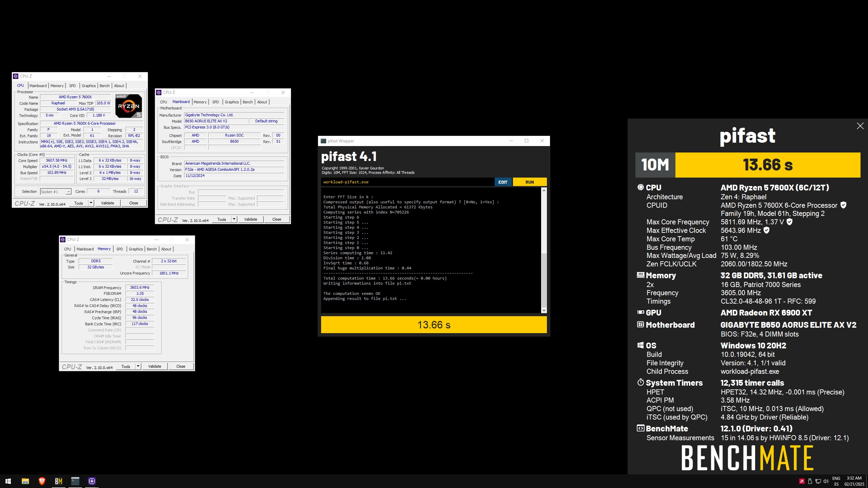The width and height of the screenshot is (868, 488).
Task: Close the BenchMate pifast result panel
Action: click(860, 126)
